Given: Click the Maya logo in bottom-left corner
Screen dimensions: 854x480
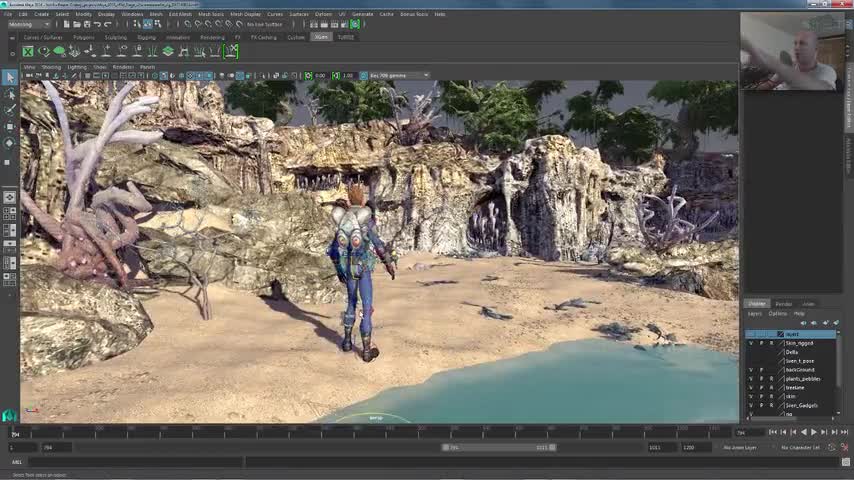Looking at the screenshot, I should point(9,415).
